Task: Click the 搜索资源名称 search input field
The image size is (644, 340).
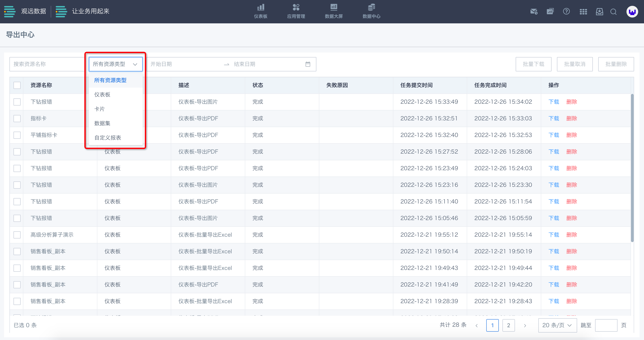Action: tap(48, 64)
